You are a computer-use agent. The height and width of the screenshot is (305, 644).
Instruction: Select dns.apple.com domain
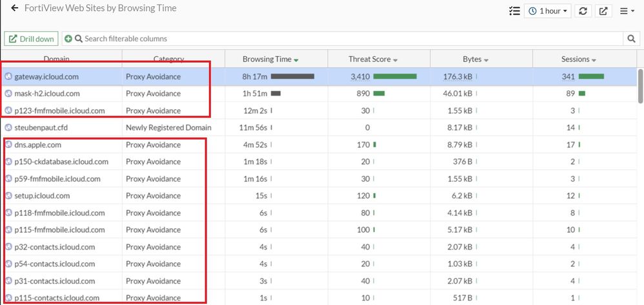coord(38,145)
